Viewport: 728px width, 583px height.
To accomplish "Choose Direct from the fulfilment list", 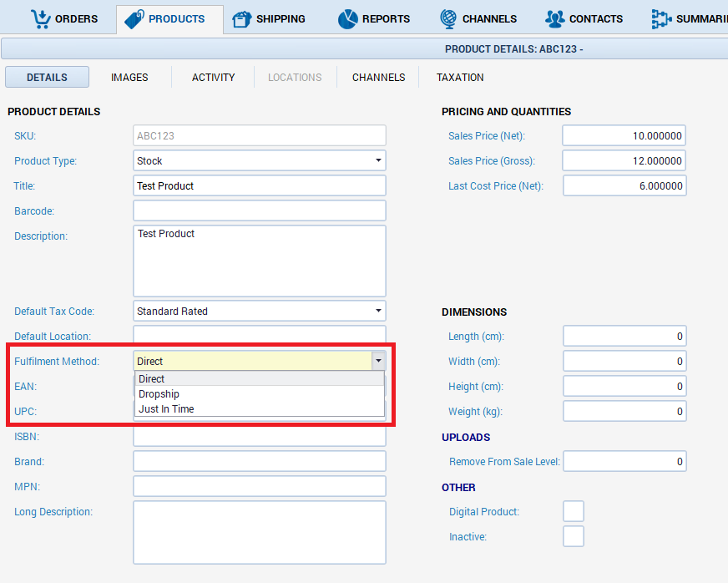I will click(260, 378).
